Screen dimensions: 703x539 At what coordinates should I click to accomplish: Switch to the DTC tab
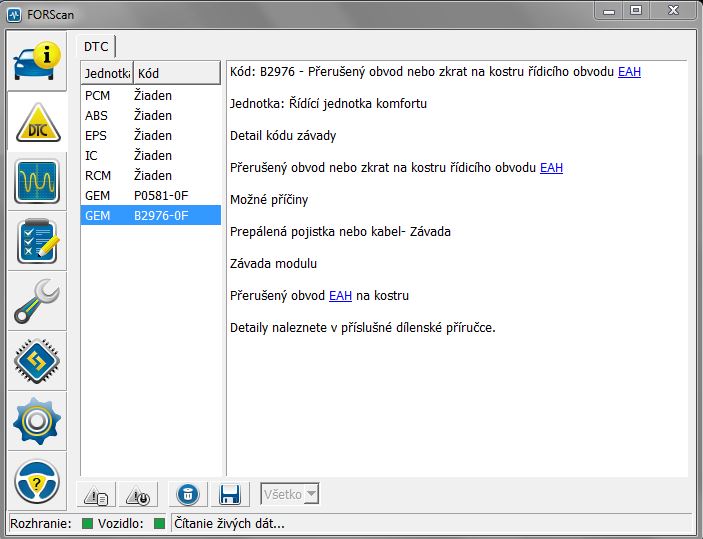coord(96,46)
